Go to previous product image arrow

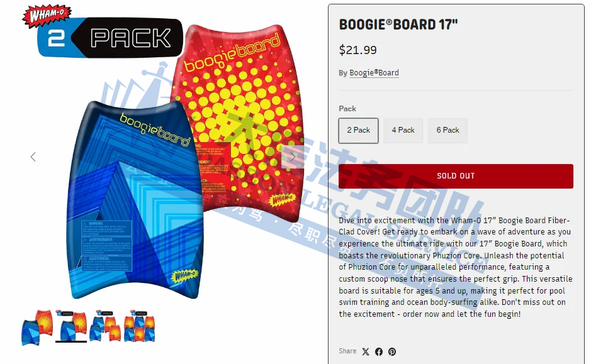[x=33, y=157]
